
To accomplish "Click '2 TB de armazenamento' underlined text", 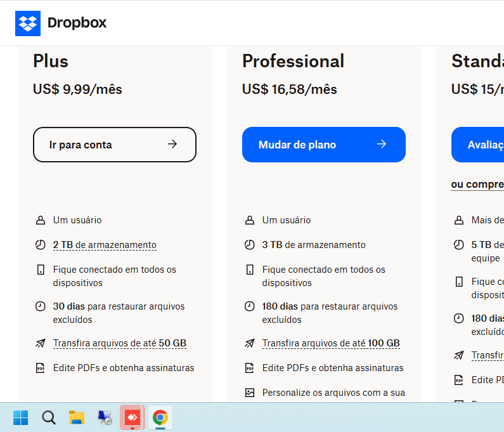I will [x=105, y=245].
